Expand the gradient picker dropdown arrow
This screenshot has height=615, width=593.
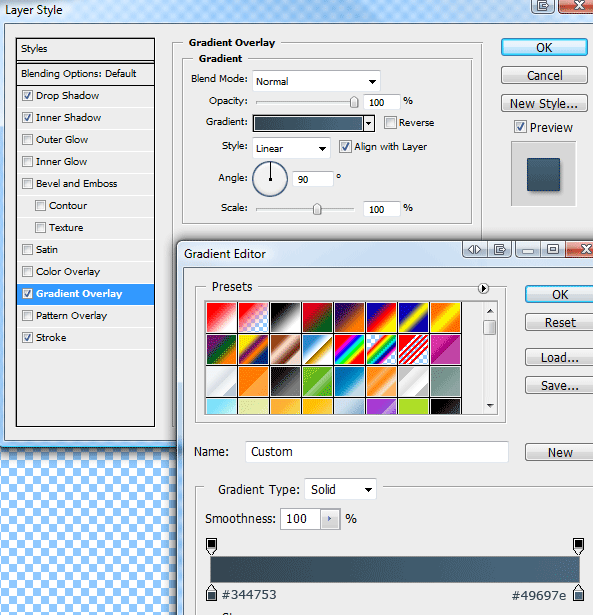[x=368, y=124]
